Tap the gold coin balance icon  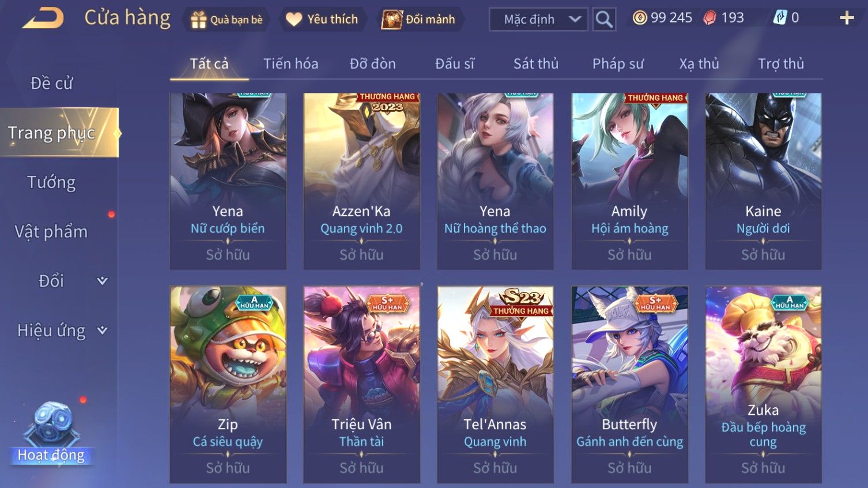point(640,18)
